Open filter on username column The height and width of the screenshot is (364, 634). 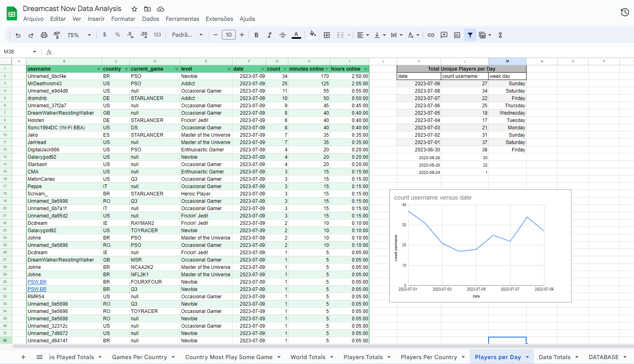98,69
